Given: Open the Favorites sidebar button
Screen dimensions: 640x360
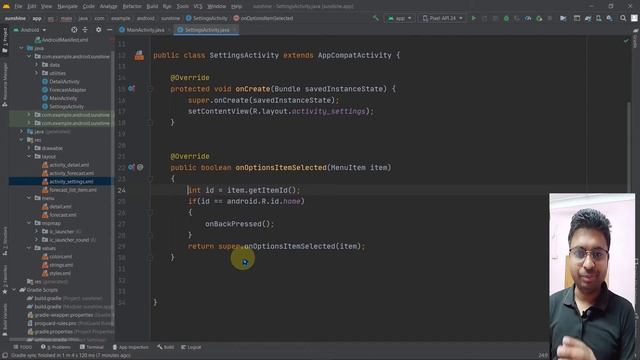Looking at the screenshot, I should click(4, 280).
